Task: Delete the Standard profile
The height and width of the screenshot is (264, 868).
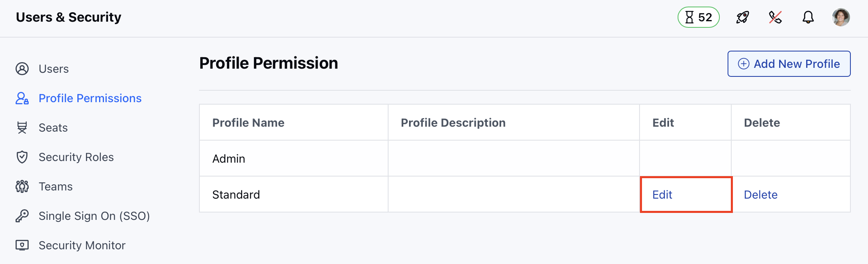Action: click(760, 195)
